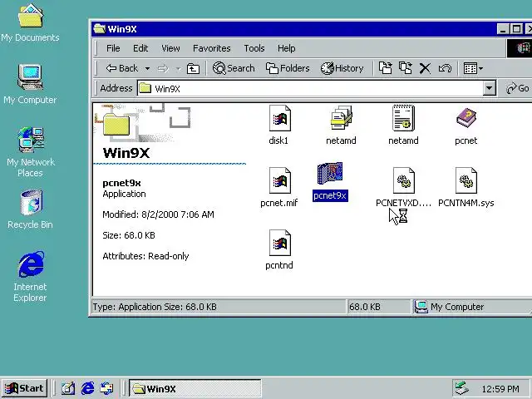The image size is (532, 399).
Task: Select My Network Places desktop icon
Action: pyautogui.click(x=31, y=152)
